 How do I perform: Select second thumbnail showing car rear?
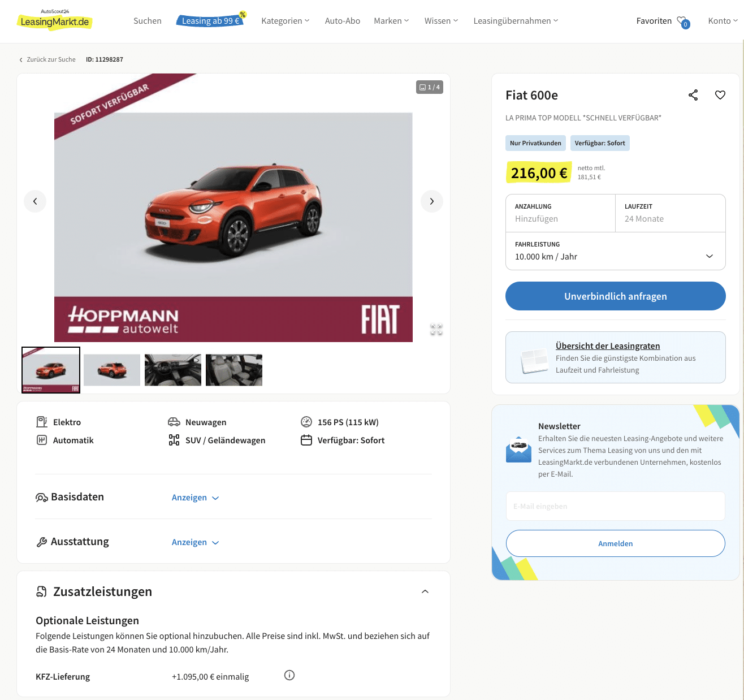point(112,370)
